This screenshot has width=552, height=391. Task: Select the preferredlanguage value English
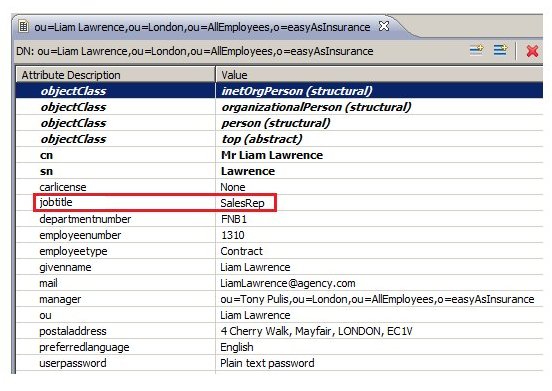tap(237, 347)
